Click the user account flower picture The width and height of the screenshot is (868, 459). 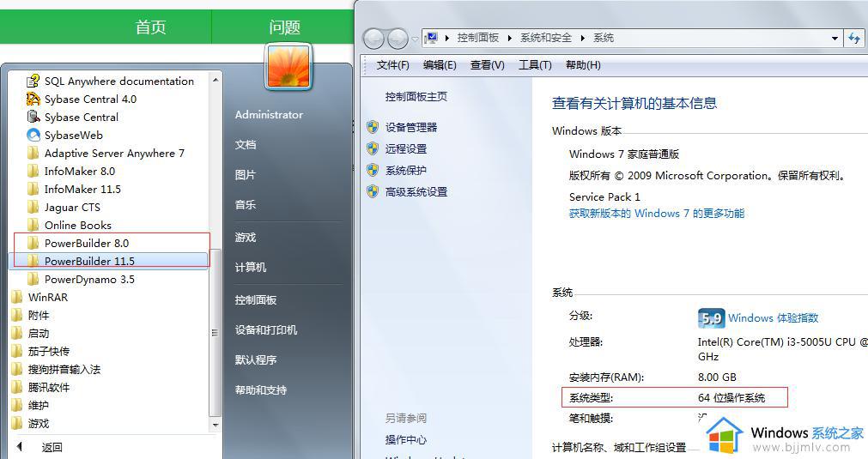coord(289,66)
